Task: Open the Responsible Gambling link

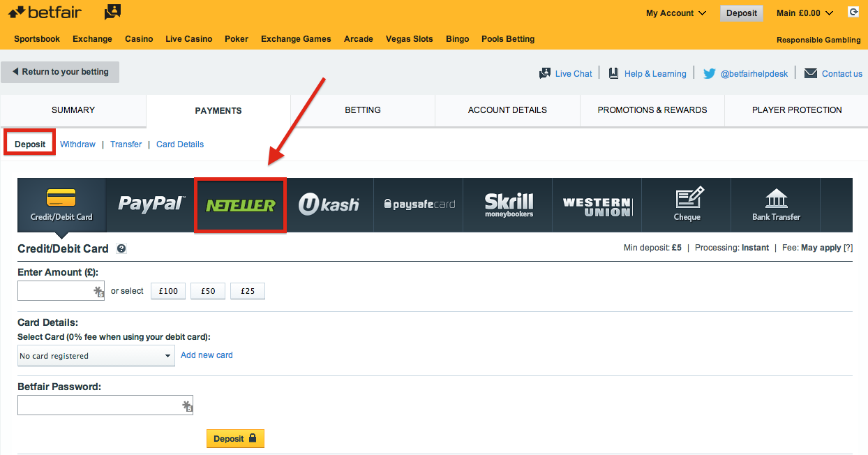Action: 818,40
